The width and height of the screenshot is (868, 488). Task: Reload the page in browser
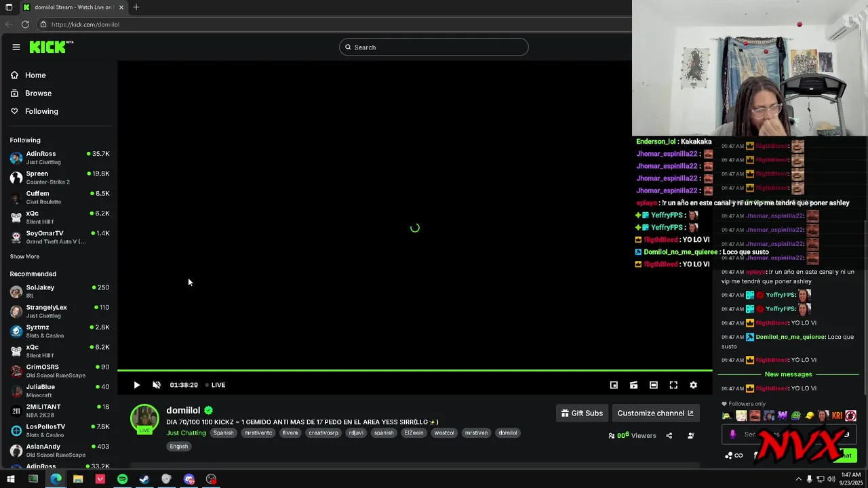click(25, 24)
